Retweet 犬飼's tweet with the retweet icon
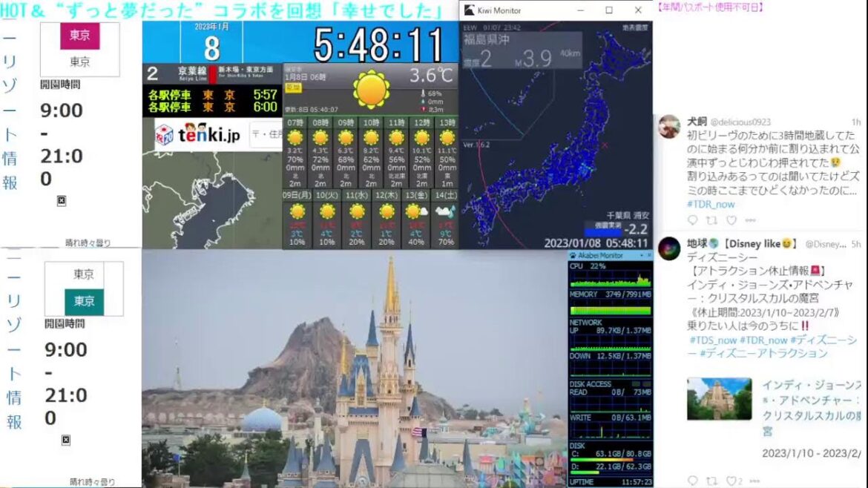The width and height of the screenshot is (868, 488). [712, 221]
